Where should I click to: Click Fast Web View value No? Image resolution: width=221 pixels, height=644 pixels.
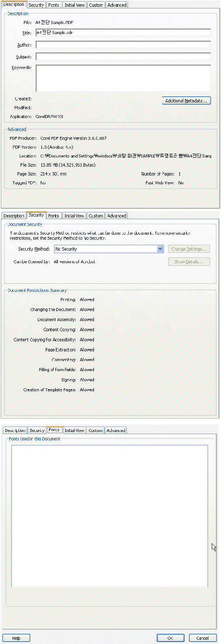181,183
